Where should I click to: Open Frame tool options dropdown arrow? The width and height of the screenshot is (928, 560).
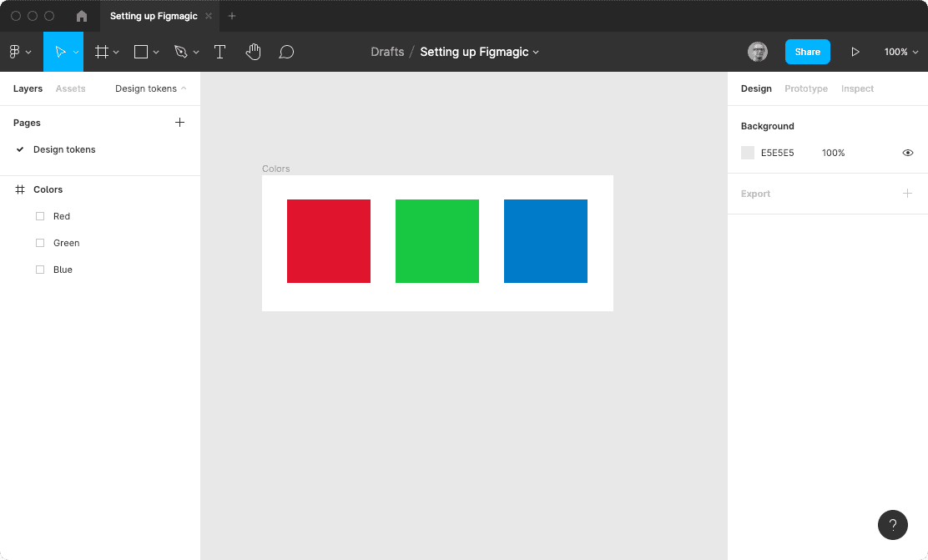point(116,52)
